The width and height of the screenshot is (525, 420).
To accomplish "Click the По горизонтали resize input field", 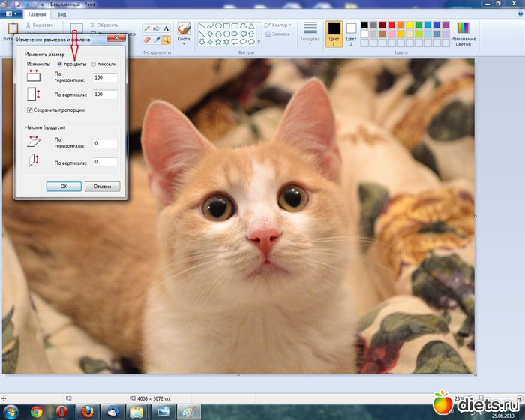I will click(x=105, y=78).
